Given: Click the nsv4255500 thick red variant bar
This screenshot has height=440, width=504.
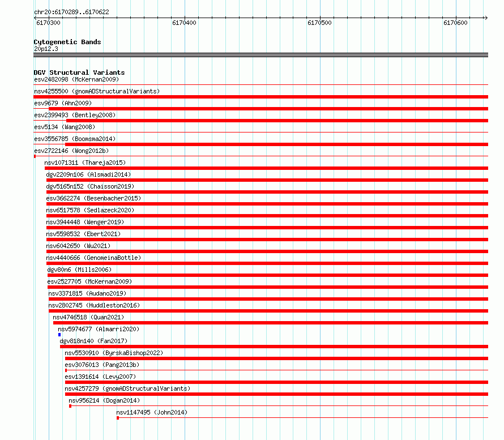Looking at the screenshot, I should (260, 97).
